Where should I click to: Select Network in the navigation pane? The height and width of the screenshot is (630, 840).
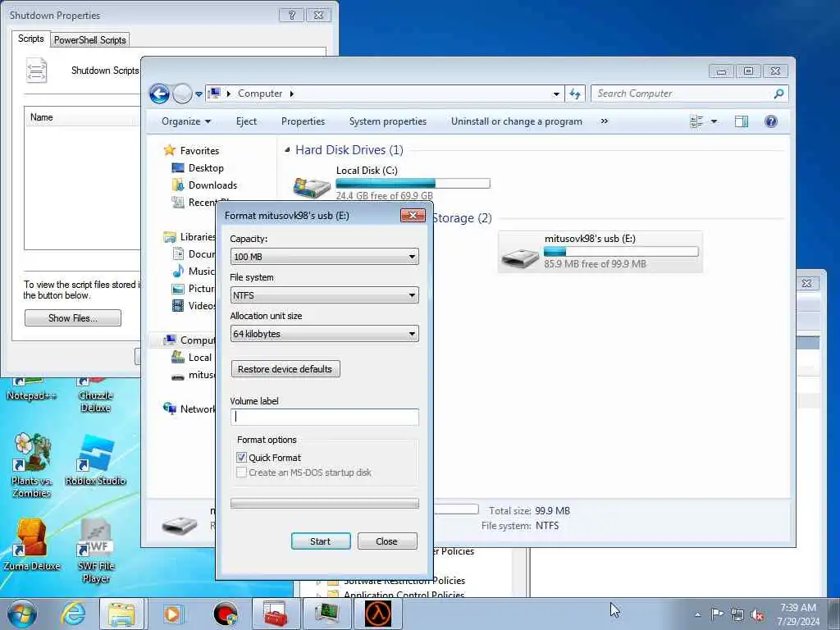point(197,409)
